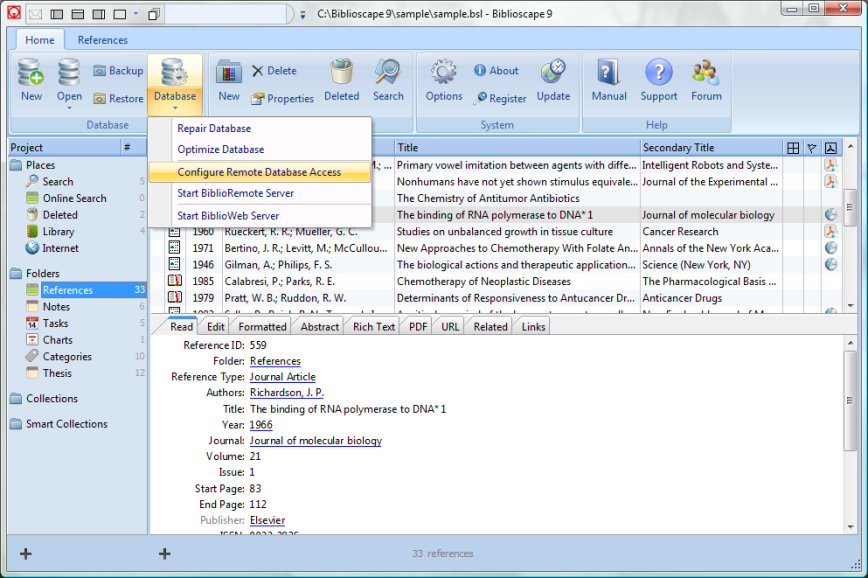The width and height of the screenshot is (868, 578).
Task: Open the PDF tab
Action: pos(418,327)
